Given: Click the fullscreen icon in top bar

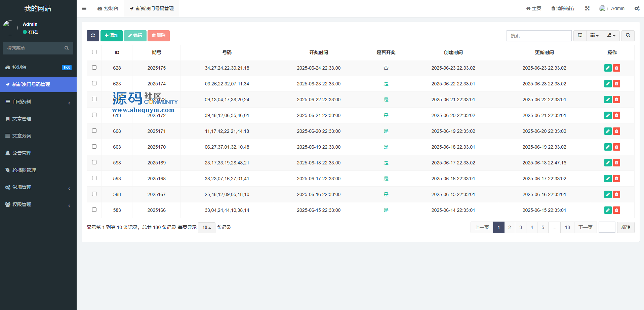Looking at the screenshot, I should point(587,8).
